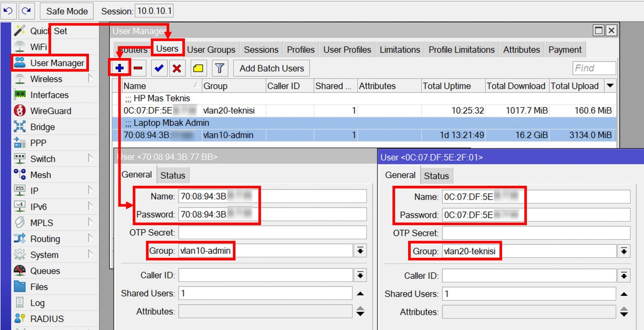Open the Profile Limitations tab
The height and width of the screenshot is (330, 644).
[x=461, y=50]
